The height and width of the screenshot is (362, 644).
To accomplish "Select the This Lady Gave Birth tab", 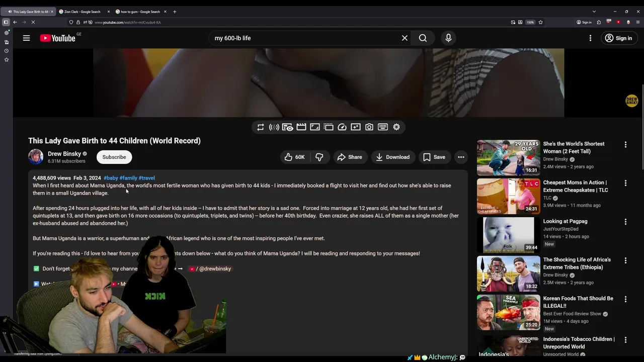I will [x=28, y=12].
